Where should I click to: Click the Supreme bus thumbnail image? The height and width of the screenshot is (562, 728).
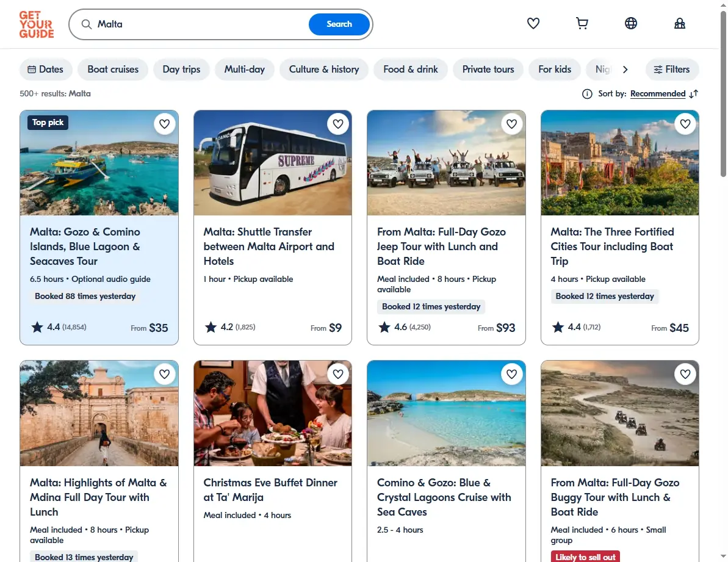pos(273,163)
